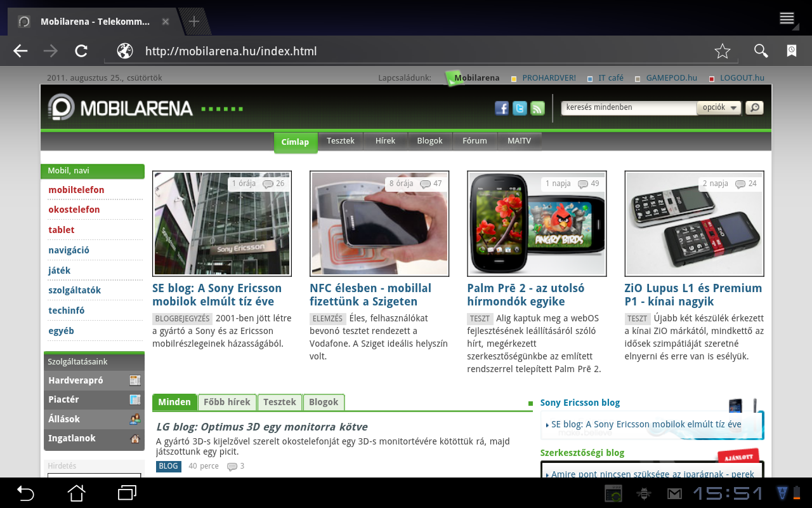Close the Mobilarena browser tab
This screenshot has height=508, width=812.
(166, 22)
